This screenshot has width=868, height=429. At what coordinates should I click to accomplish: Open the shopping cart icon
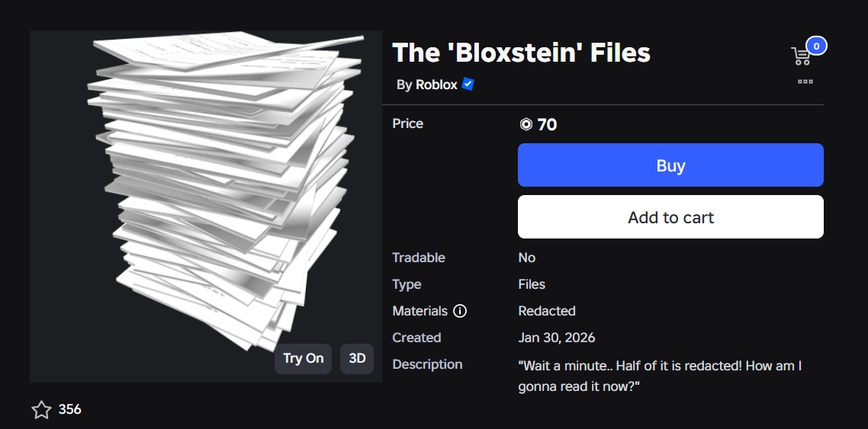[x=801, y=56]
